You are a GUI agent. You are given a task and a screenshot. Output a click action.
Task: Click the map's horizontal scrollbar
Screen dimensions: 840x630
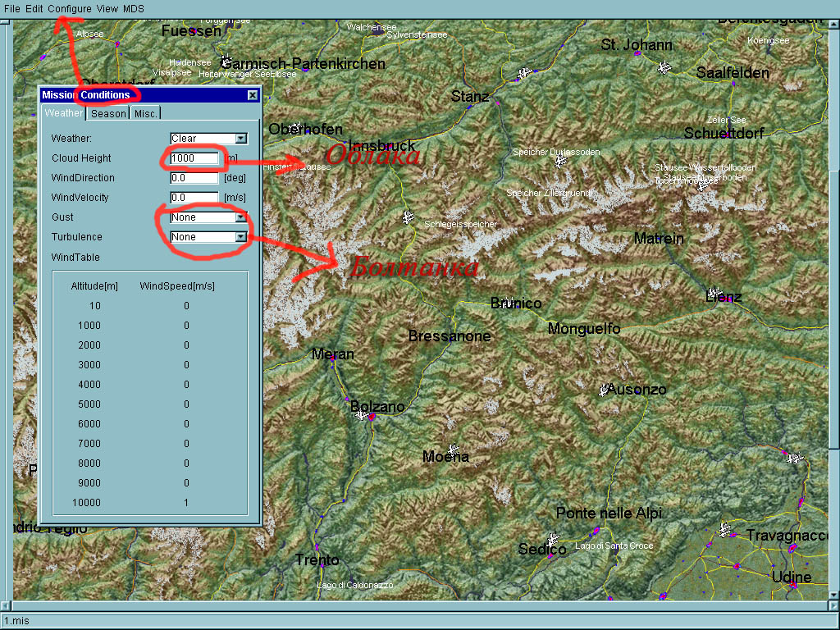(419, 606)
